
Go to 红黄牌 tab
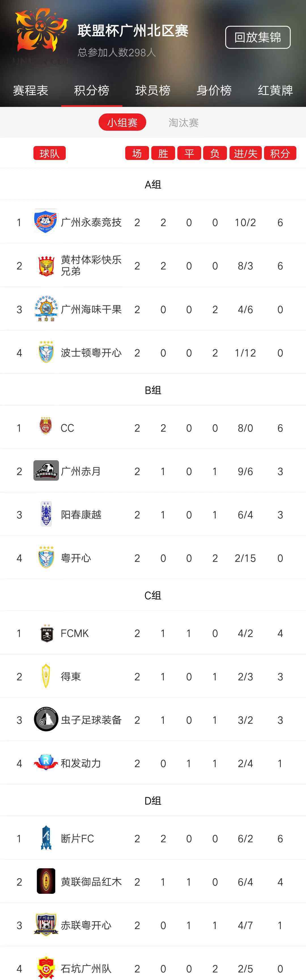275,90
